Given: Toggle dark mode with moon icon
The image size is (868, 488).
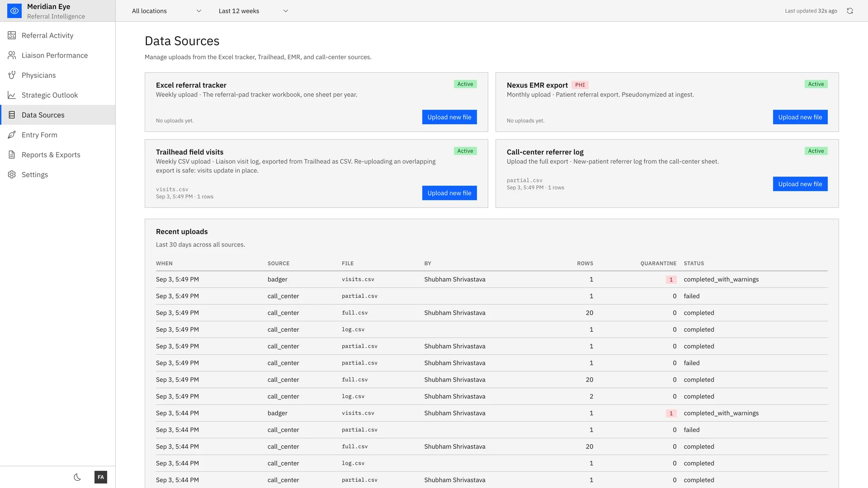Looking at the screenshot, I should [x=77, y=477].
